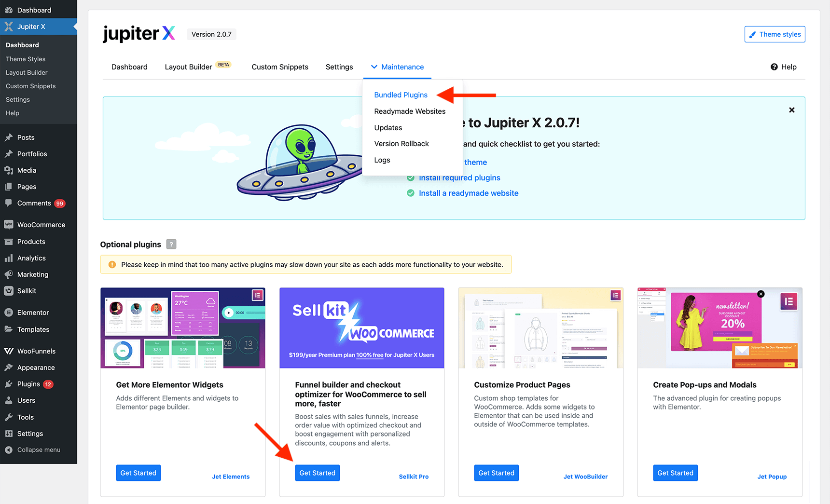Click the WooFunnels icon in sidebar

click(x=9, y=351)
